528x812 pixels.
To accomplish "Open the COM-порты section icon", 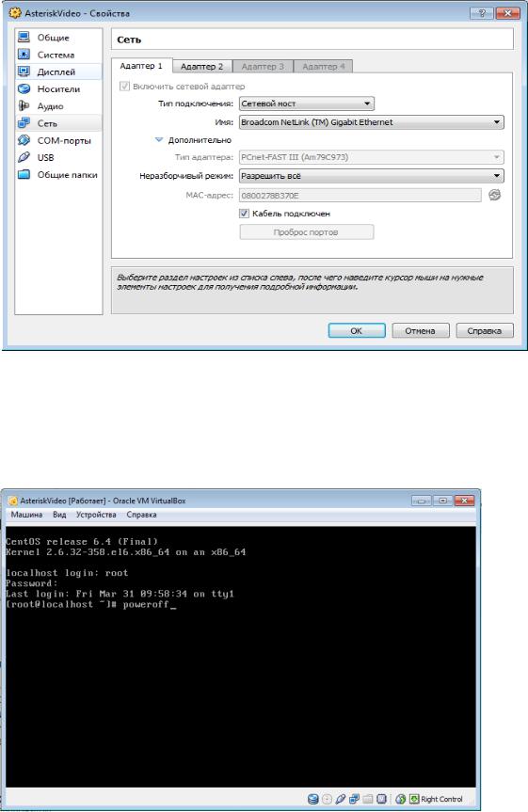I will click(24, 140).
